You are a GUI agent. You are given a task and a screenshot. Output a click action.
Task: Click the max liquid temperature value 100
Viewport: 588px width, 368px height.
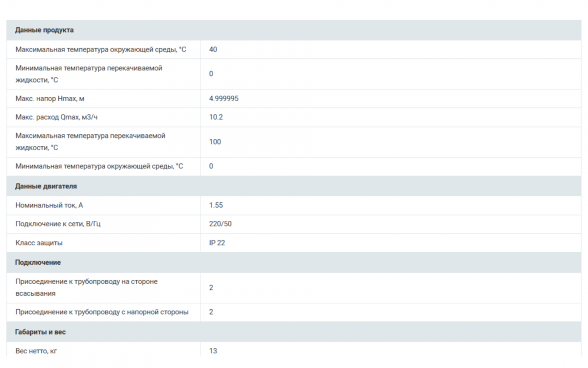pyautogui.click(x=215, y=142)
